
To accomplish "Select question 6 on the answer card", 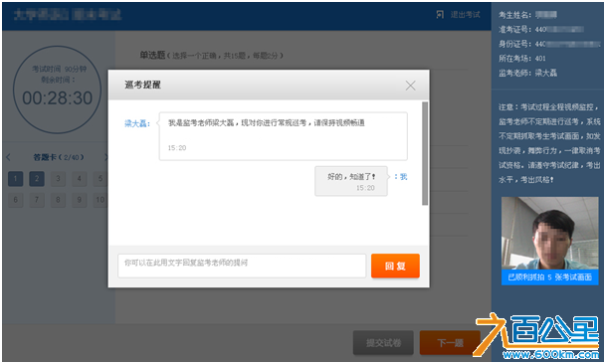I will pyautogui.click(x=16, y=200).
